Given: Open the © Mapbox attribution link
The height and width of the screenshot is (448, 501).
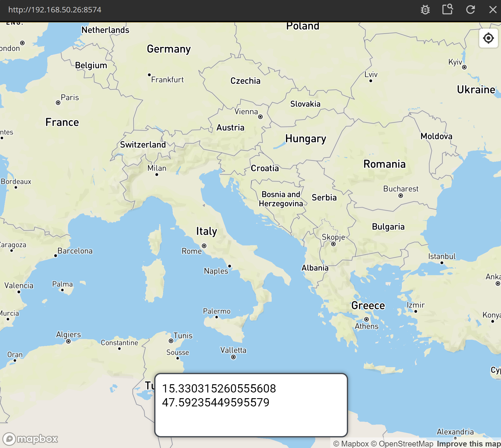Looking at the screenshot, I should (x=351, y=444).
